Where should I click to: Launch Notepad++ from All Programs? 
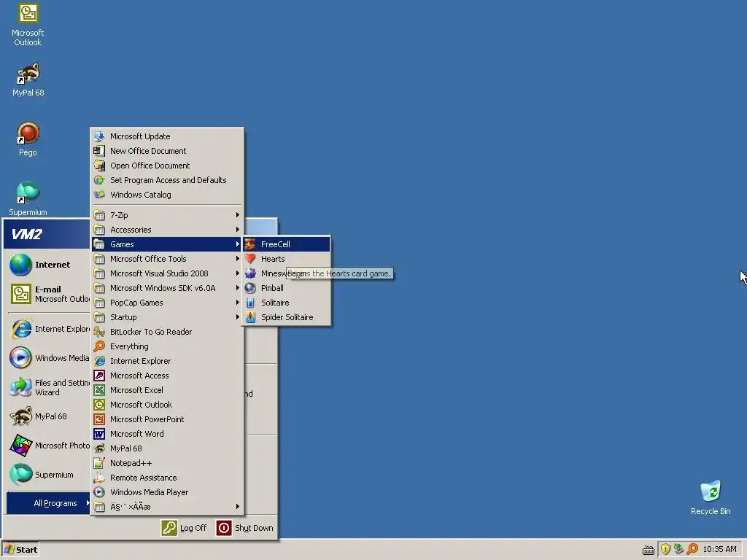pyautogui.click(x=167, y=463)
